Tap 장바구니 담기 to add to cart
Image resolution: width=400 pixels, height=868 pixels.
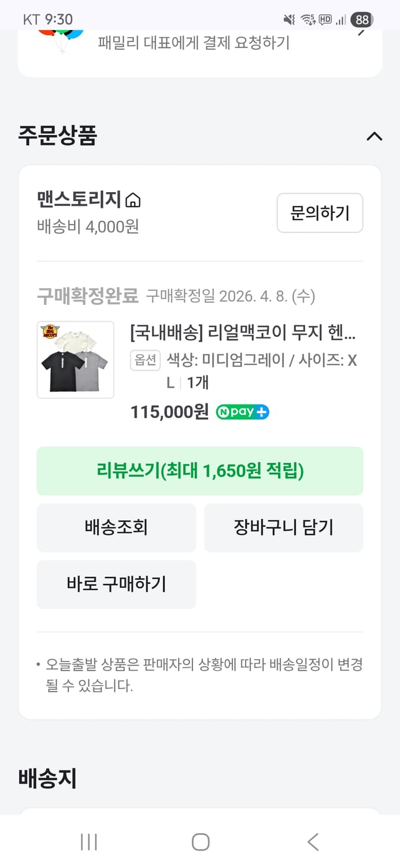283,527
